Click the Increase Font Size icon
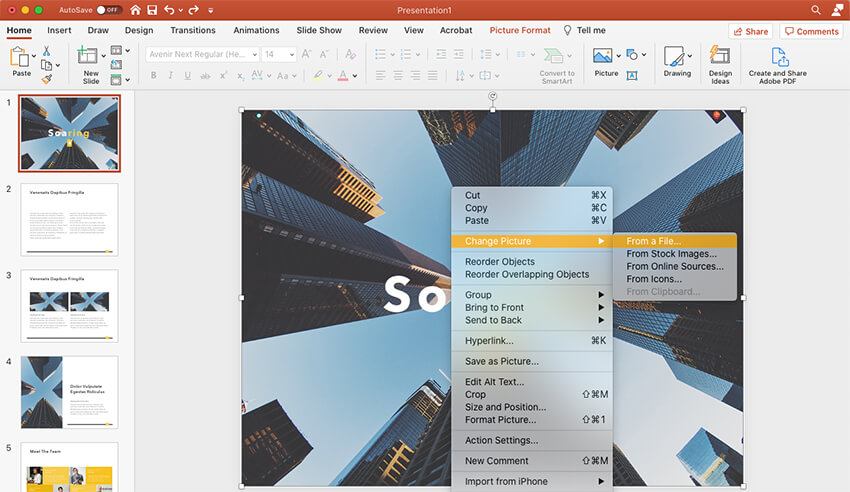The image size is (850, 492). [x=306, y=54]
